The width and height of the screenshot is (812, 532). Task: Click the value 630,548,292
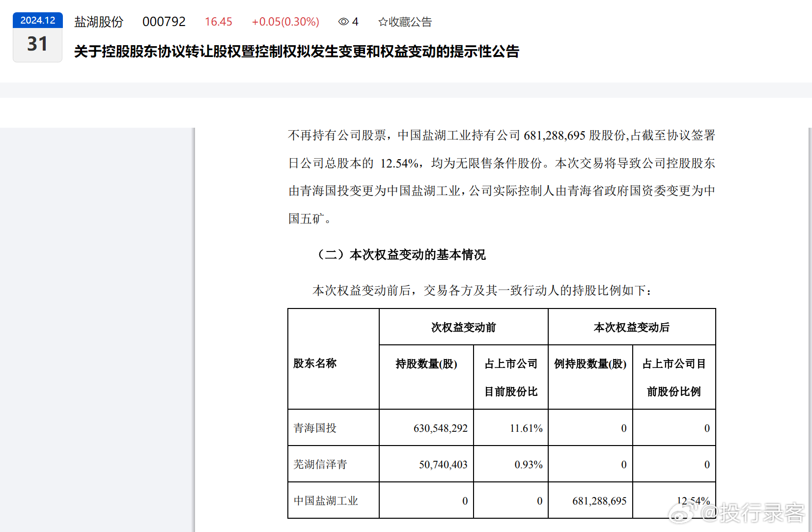point(441,428)
